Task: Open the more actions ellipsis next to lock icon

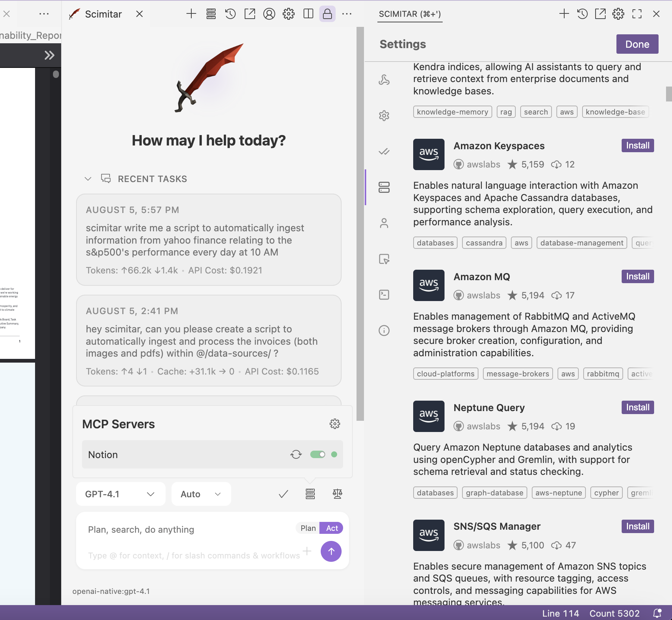Action: click(x=347, y=14)
